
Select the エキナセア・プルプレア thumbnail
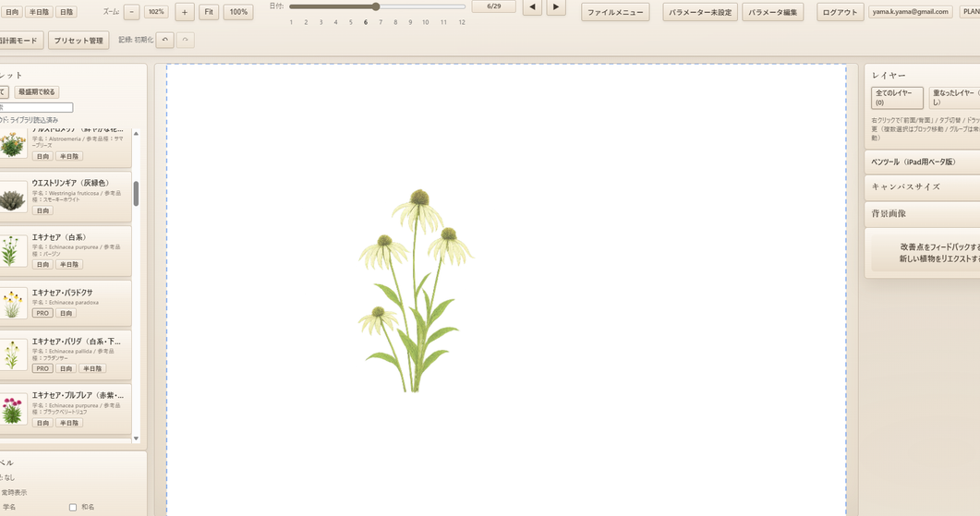[x=13, y=409]
